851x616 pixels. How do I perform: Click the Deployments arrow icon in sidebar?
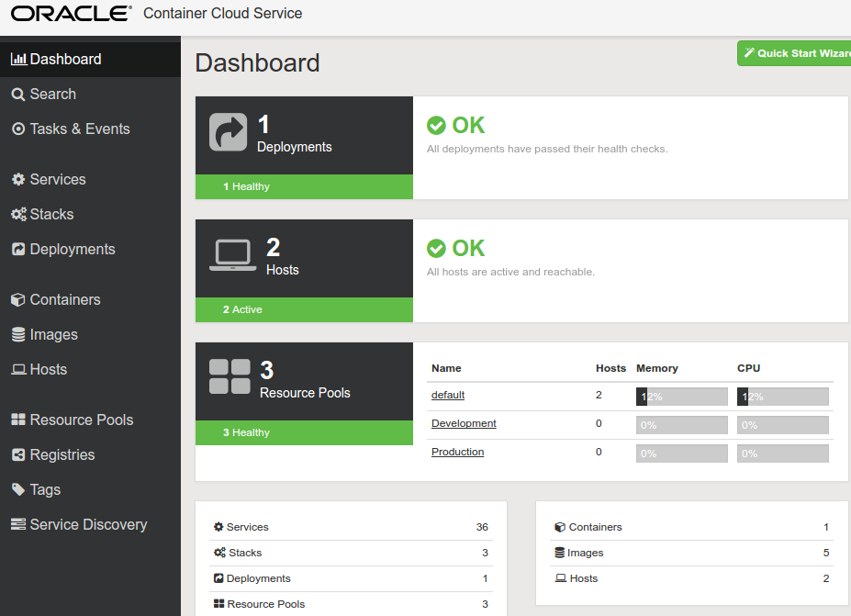[x=18, y=249]
